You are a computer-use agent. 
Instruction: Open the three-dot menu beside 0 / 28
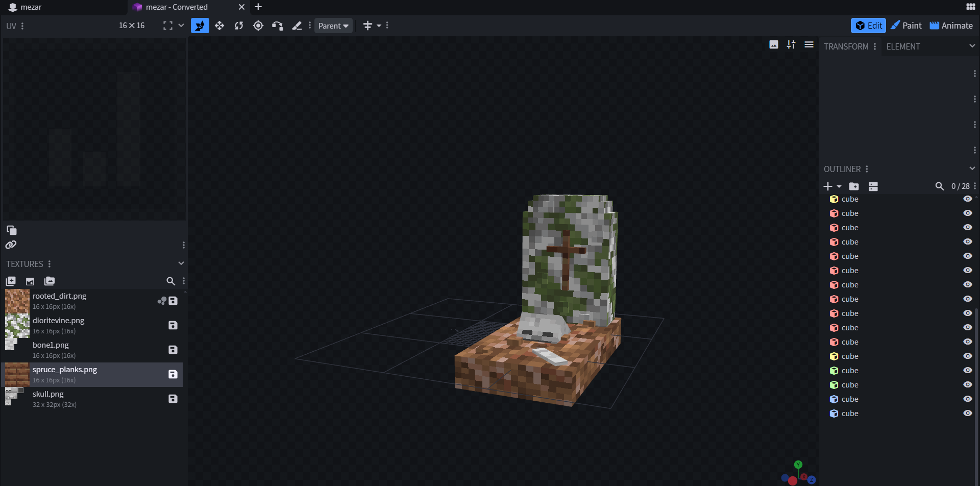(x=975, y=186)
